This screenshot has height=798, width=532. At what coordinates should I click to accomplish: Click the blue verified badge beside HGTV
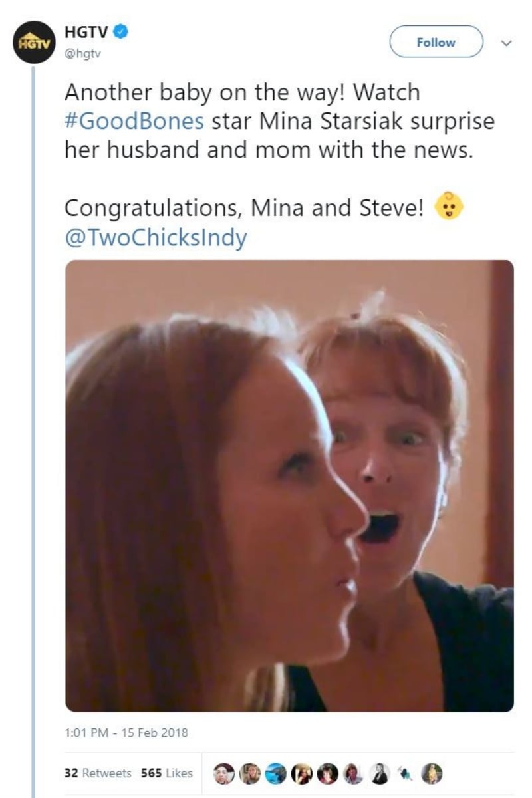122,30
